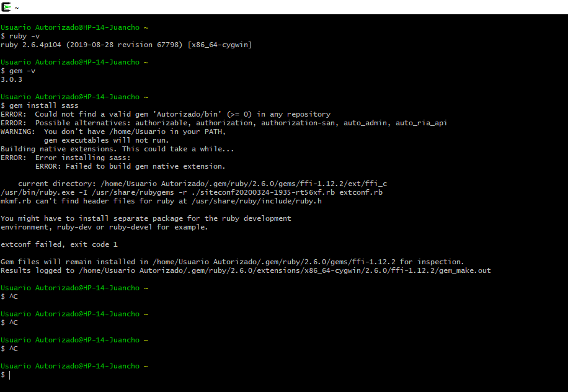The width and height of the screenshot is (568, 392).
Task: Click the PATH warning line
Action: [x=112, y=131]
